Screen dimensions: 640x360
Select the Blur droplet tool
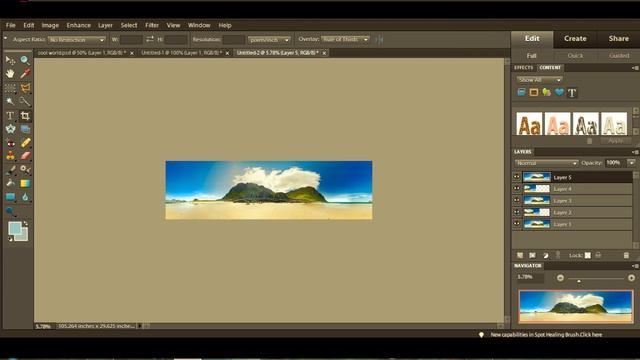[x=25, y=197]
